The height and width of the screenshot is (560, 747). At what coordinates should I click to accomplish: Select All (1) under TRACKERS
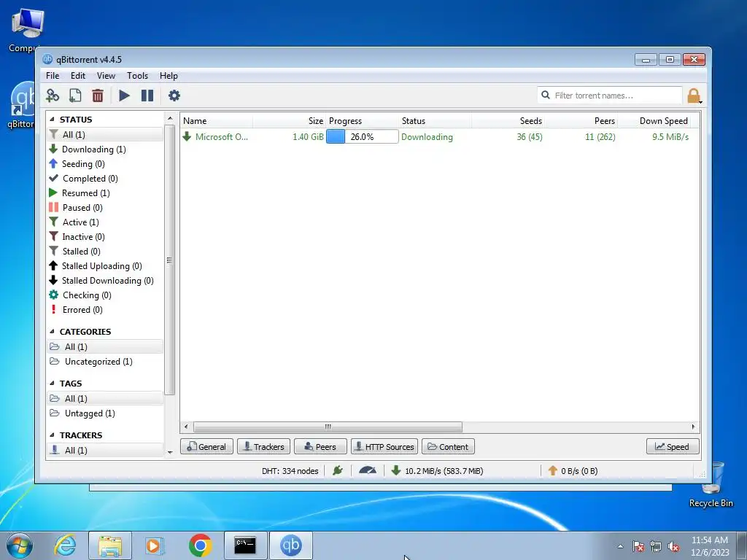pos(105,450)
